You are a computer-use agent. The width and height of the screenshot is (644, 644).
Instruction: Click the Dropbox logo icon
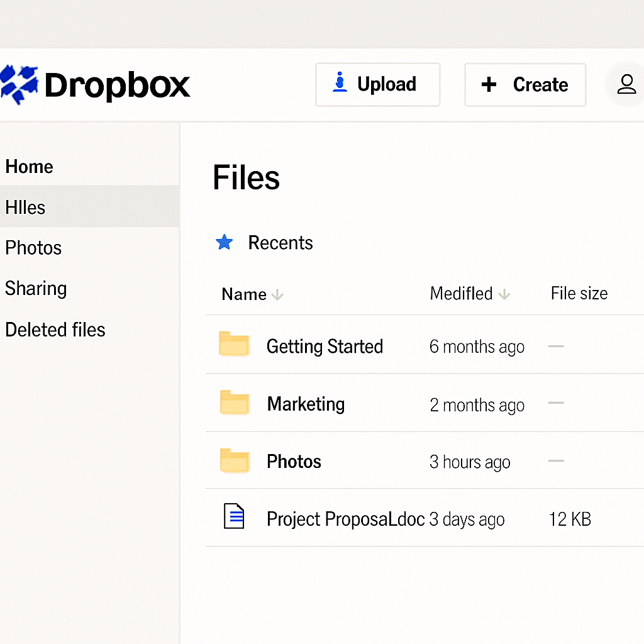pyautogui.click(x=19, y=84)
